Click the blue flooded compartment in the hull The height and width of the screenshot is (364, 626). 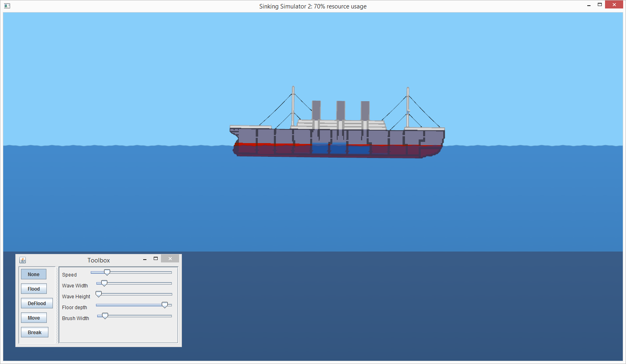point(338,149)
